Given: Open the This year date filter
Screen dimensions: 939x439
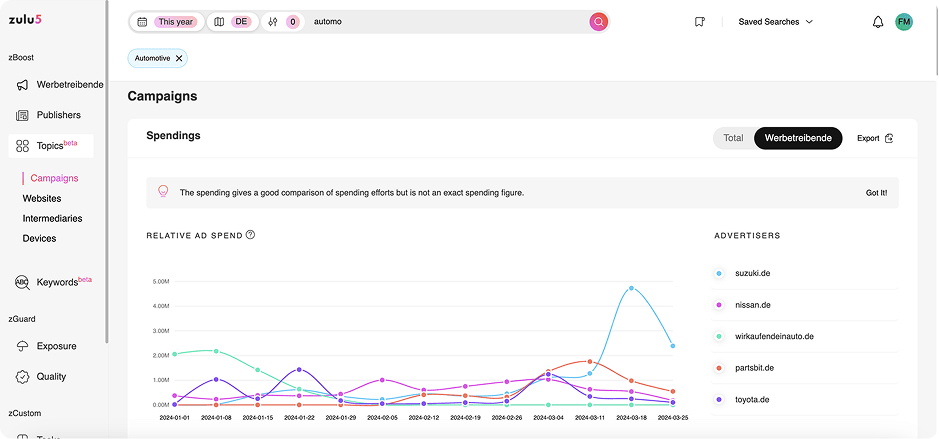Looking at the screenshot, I should click(166, 22).
